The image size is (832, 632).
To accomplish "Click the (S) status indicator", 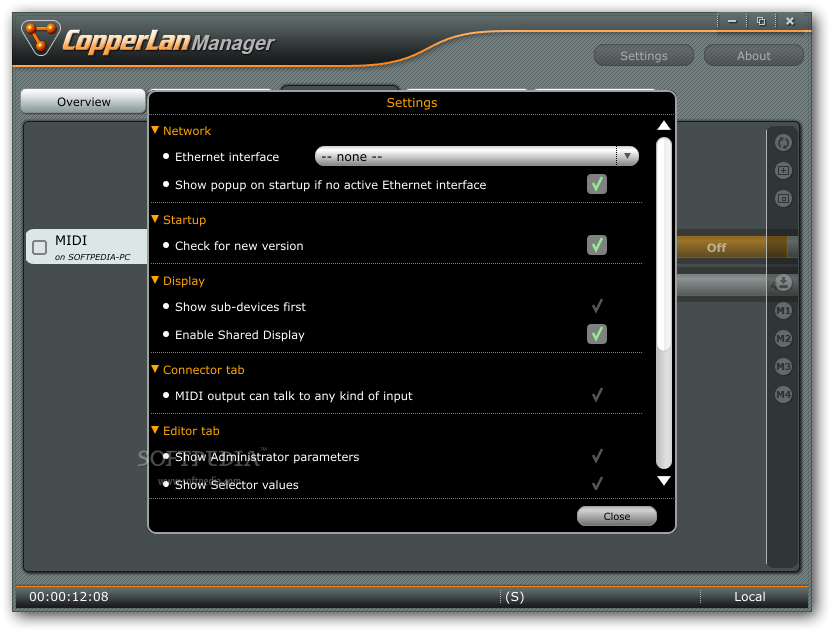I will tap(515, 596).
